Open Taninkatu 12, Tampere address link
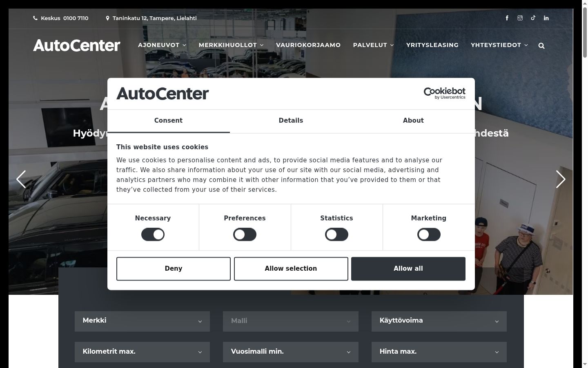This screenshot has height=368, width=588. pos(151,18)
